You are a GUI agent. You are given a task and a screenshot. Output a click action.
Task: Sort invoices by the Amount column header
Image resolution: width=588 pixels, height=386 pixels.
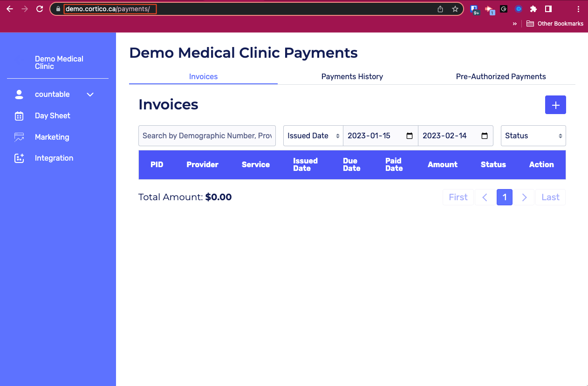(x=443, y=164)
